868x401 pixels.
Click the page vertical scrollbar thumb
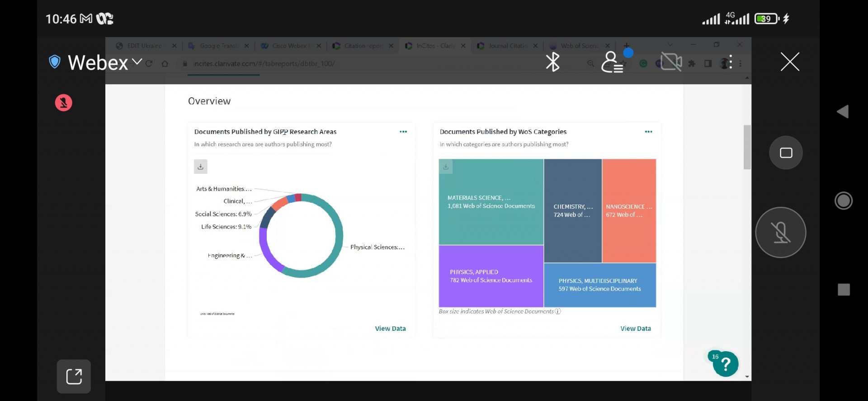pos(747,147)
